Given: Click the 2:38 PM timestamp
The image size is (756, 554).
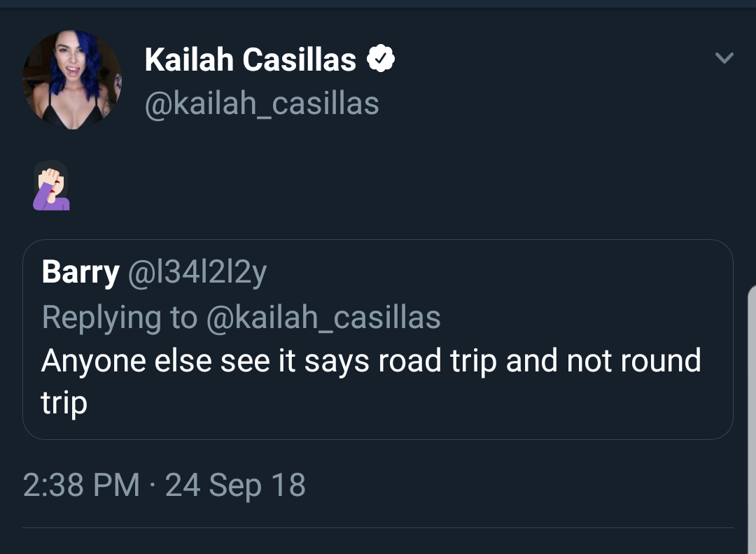Looking at the screenshot, I should click(x=81, y=485).
